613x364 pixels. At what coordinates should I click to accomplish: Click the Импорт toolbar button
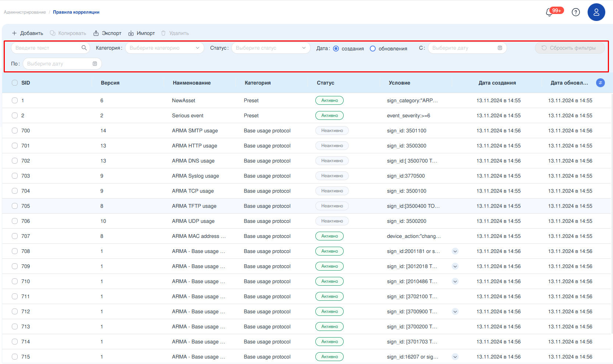[142, 33]
